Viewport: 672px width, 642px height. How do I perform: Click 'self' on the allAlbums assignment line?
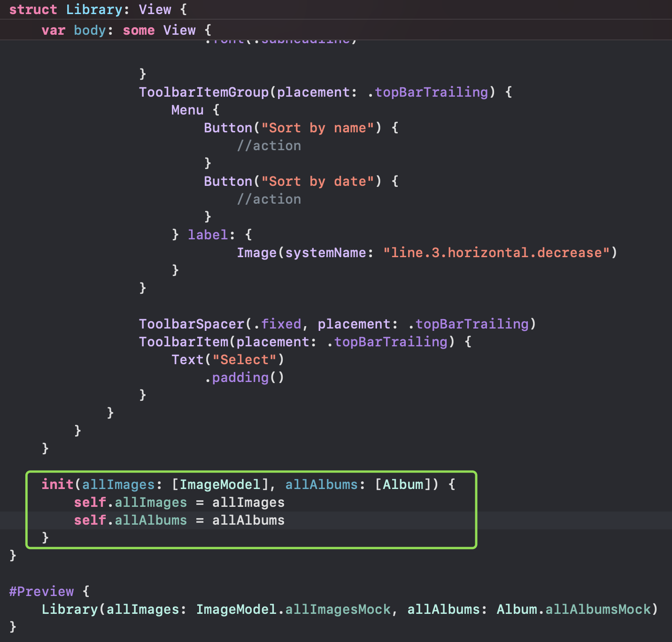[x=90, y=520]
